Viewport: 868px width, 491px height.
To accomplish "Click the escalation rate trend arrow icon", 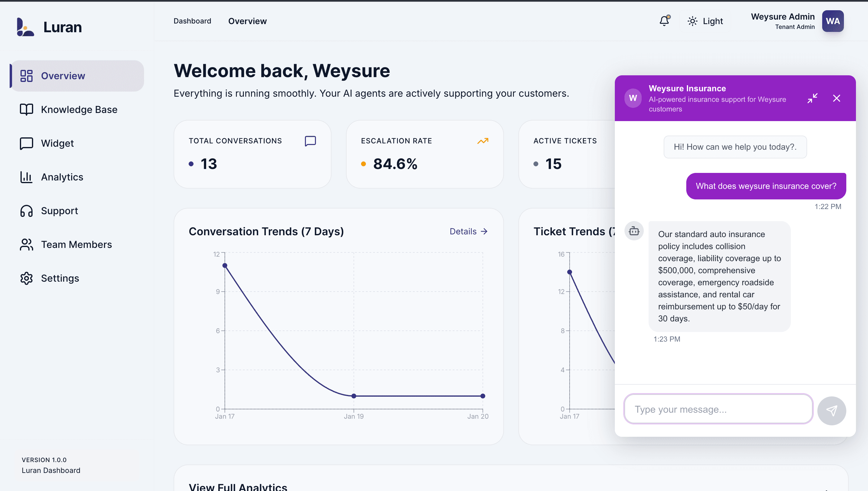I will [x=483, y=141].
